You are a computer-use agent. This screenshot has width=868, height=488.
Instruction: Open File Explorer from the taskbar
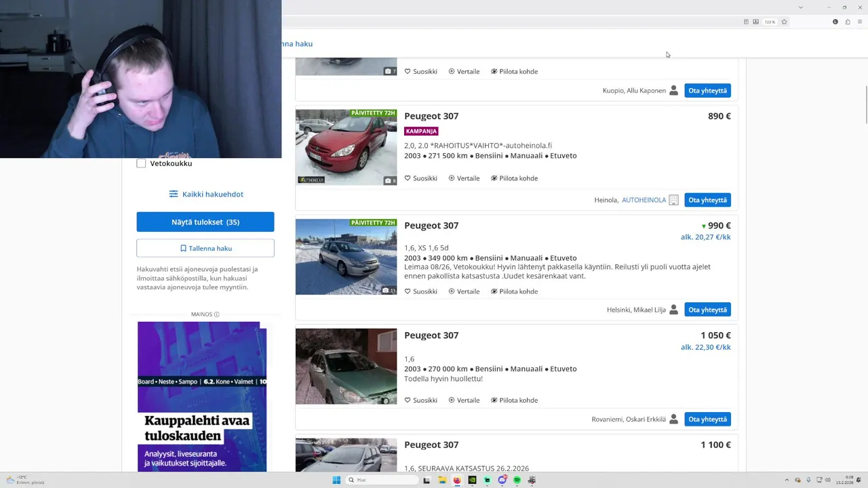tap(442, 480)
